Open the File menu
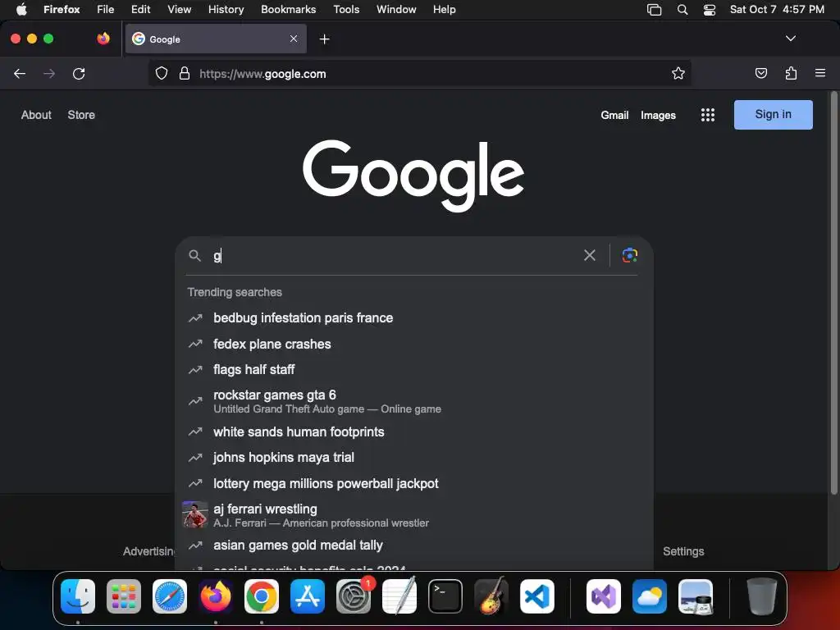The width and height of the screenshot is (840, 630). 106,9
